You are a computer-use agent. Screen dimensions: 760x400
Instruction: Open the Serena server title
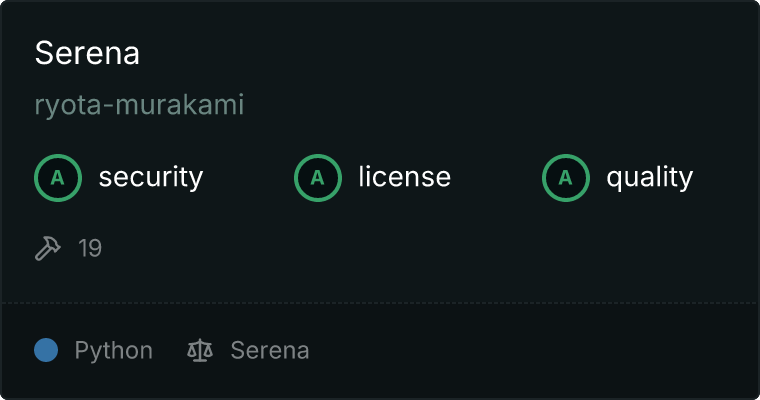coord(87,53)
